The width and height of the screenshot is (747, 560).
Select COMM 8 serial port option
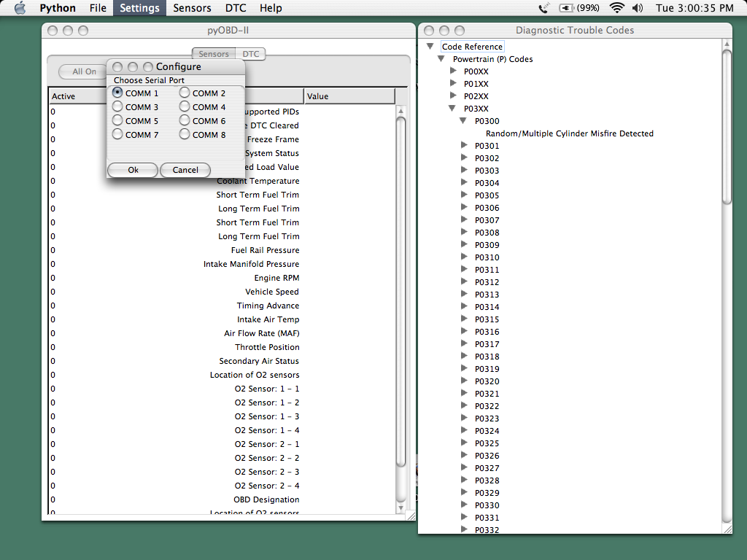pos(185,134)
